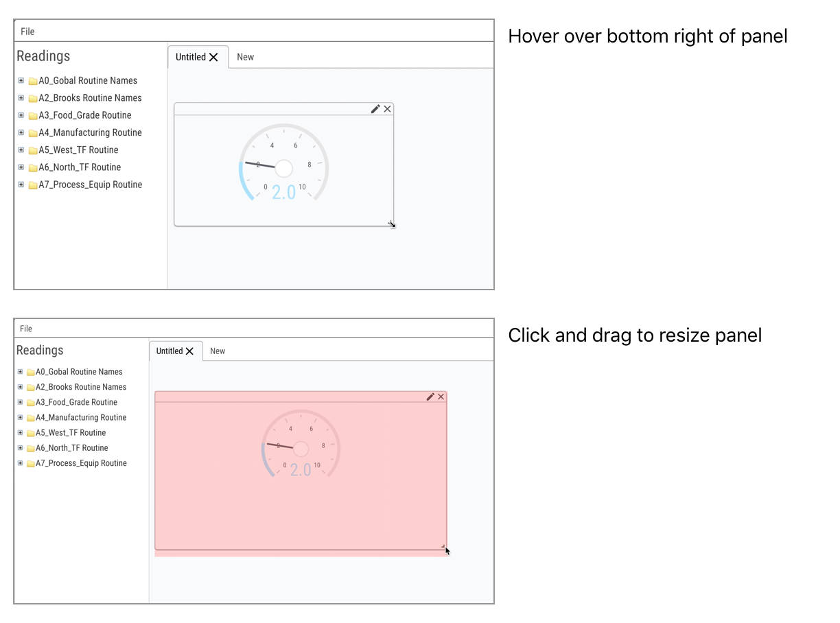
Task: Expand the A2_Brooks Routine Names node in the lower window
Action: point(21,387)
